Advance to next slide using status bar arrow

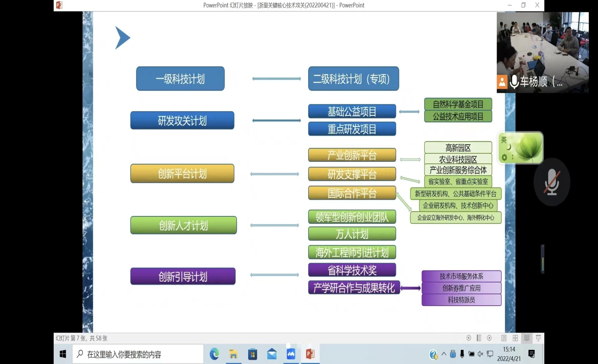[x=489, y=338]
